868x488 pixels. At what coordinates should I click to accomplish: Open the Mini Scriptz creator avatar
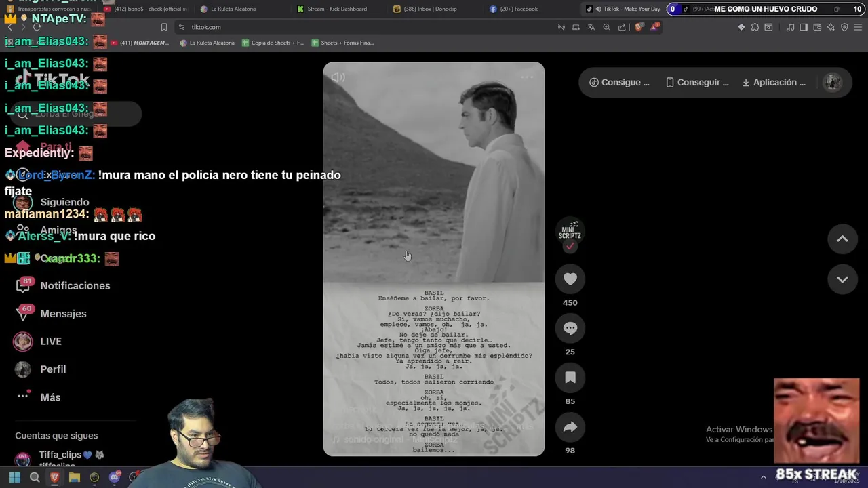[570, 232]
